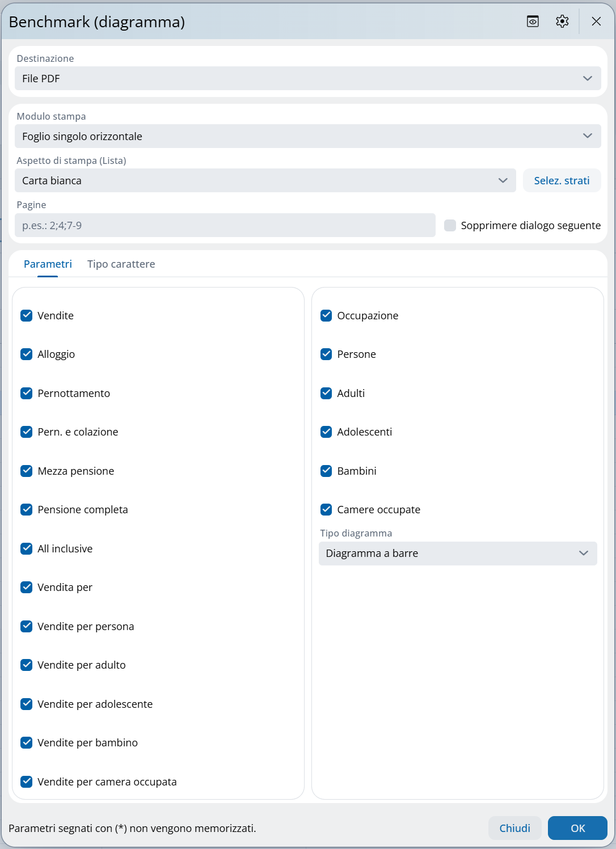Expand the Aspetto di stampa dropdown
The height and width of the screenshot is (849, 616).
click(x=265, y=180)
